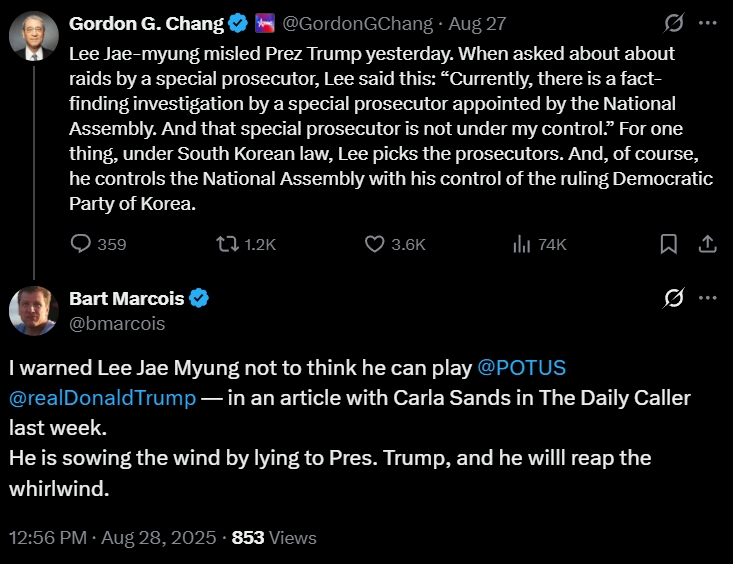This screenshot has height=564, width=733.
Task: Reply to Gordon Chang's post
Action: 82,244
